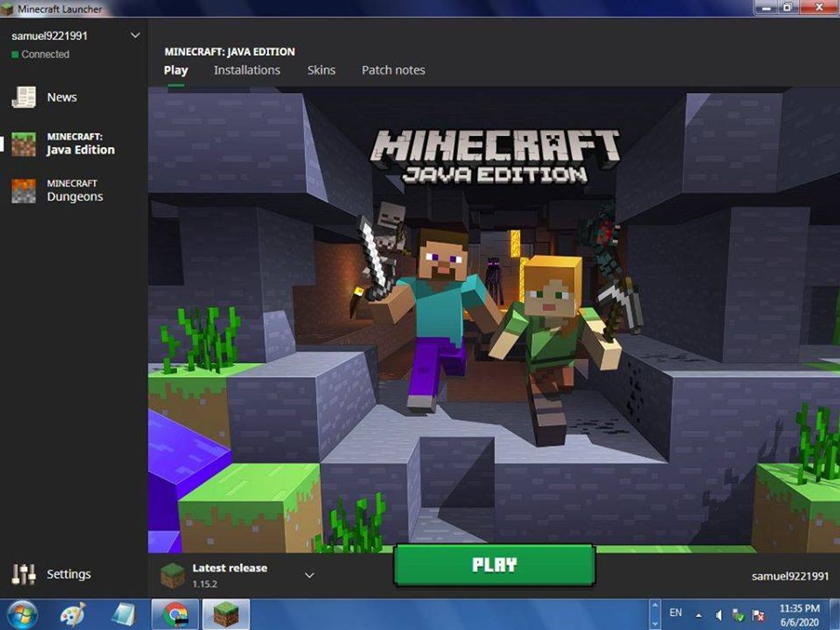Close the Minecraft Launcher window

tap(819, 8)
